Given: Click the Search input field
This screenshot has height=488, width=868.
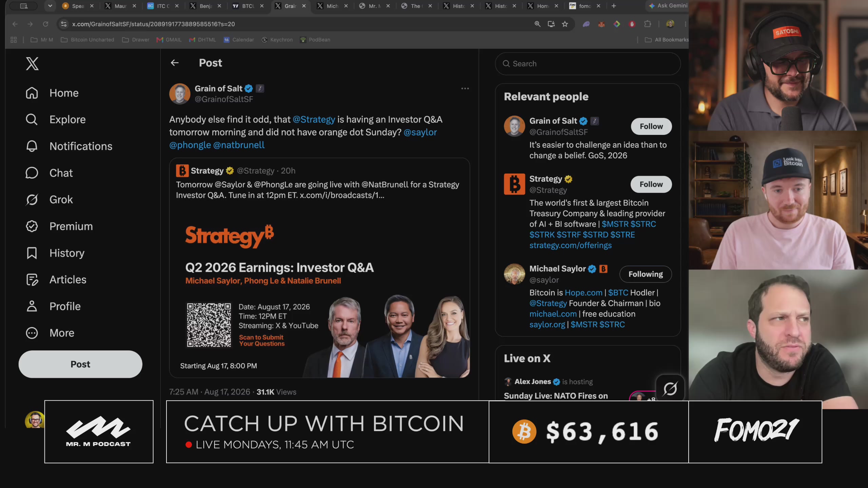Looking at the screenshot, I should (588, 64).
